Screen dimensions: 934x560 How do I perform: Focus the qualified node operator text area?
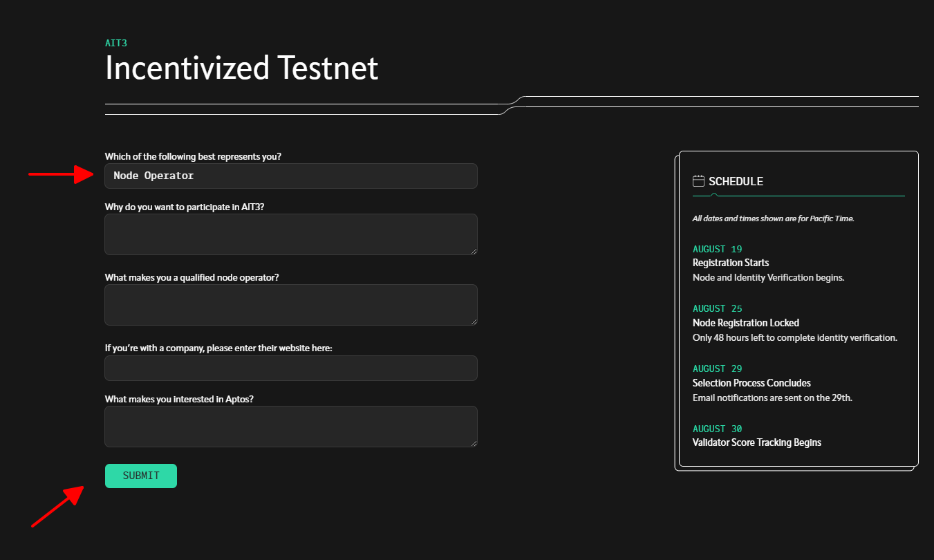290,304
